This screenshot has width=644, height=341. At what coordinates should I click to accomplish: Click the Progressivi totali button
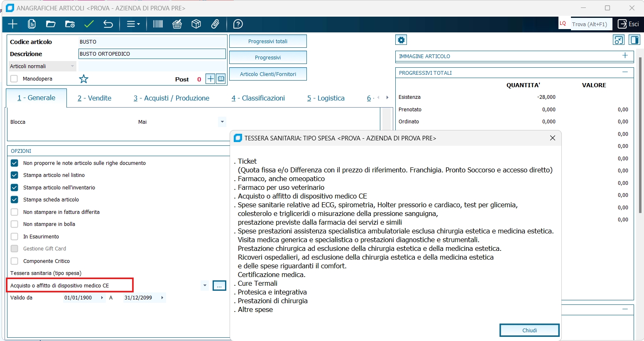pos(268,41)
